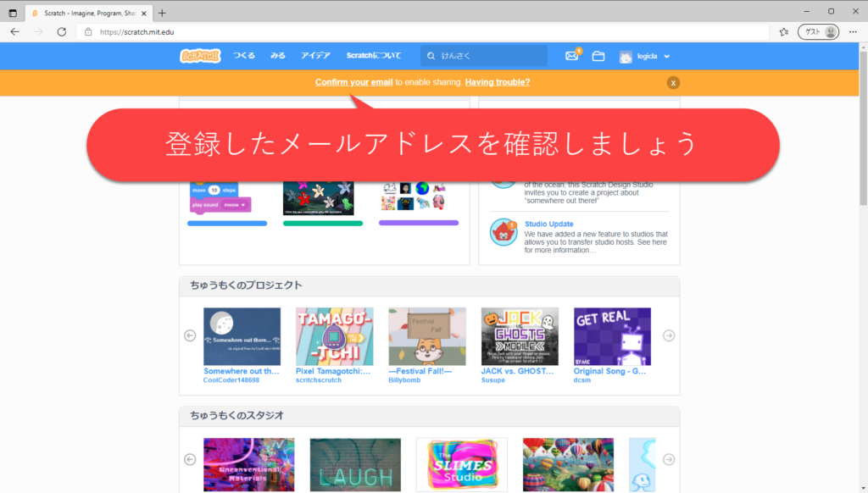Click the search magnifier icon

coord(431,56)
